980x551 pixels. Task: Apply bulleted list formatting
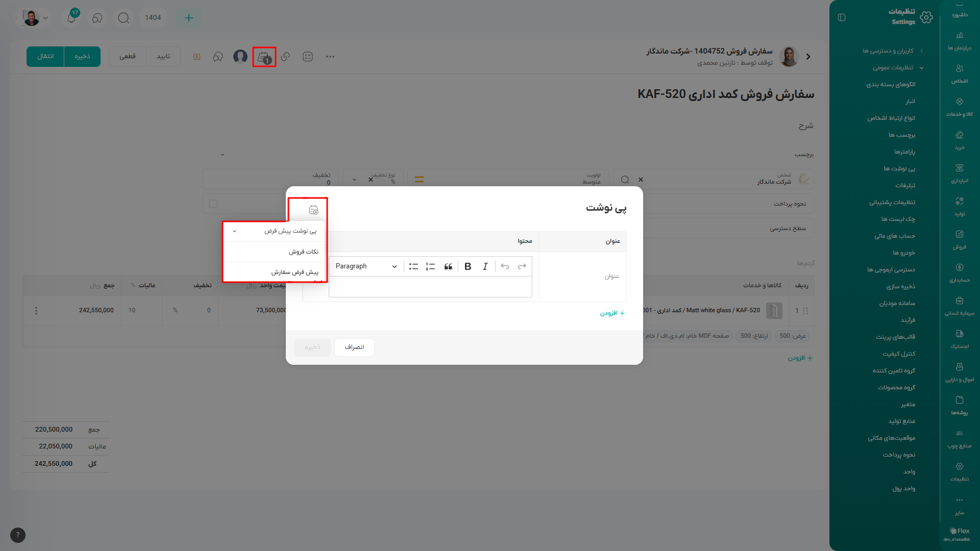point(413,266)
